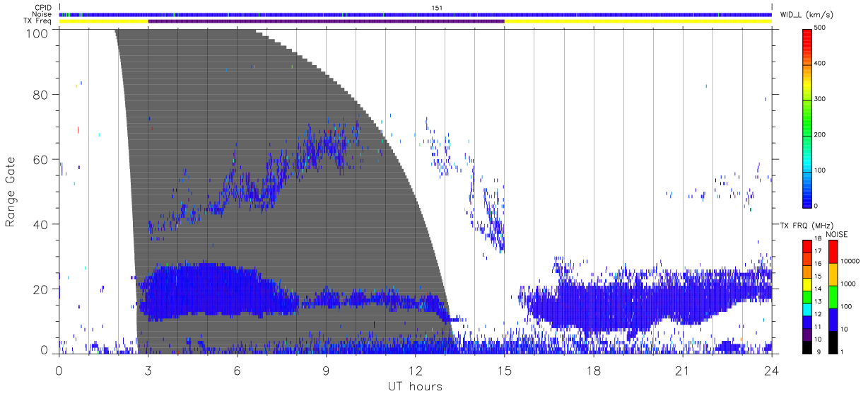Click the 10000 tick on the NOISE legend
The image size is (868, 401).
point(851,261)
